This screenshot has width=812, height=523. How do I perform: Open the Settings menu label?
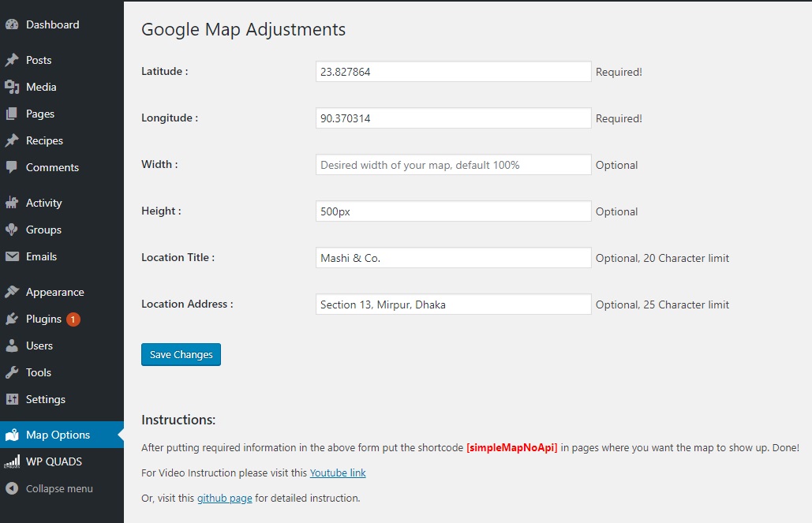coord(46,399)
